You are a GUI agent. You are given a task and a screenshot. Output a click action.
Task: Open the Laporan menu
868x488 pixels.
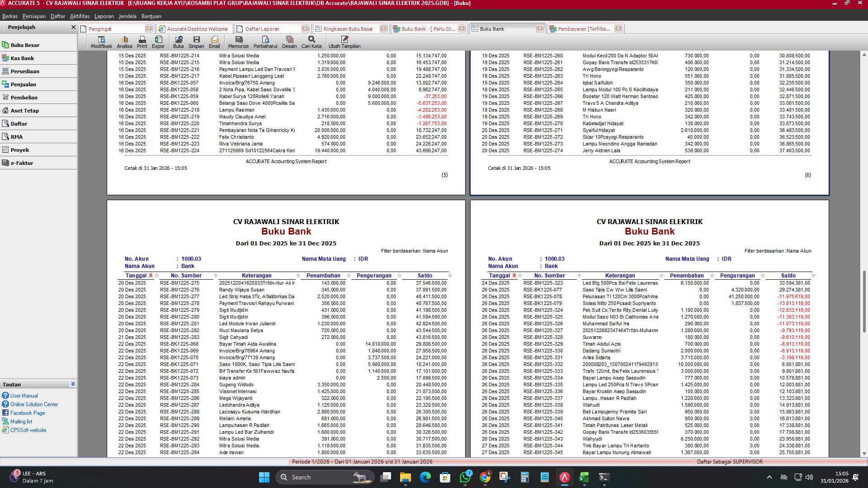(104, 16)
